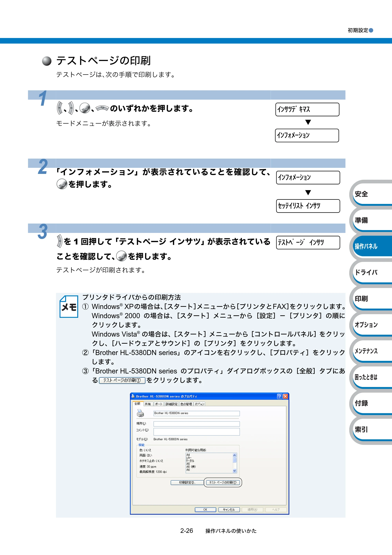The width and height of the screenshot is (392, 555).
Task: Click the ヘルプ button in the dialog
Action: pyautogui.click(x=276, y=510)
